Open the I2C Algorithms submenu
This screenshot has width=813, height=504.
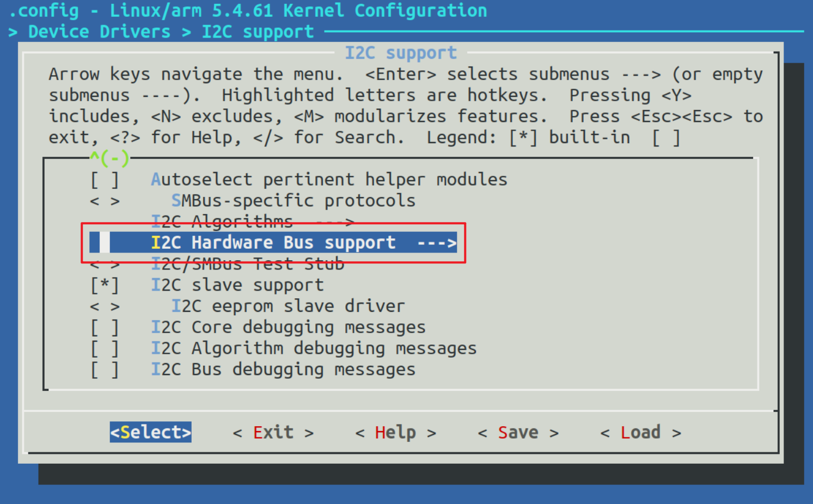coord(222,222)
